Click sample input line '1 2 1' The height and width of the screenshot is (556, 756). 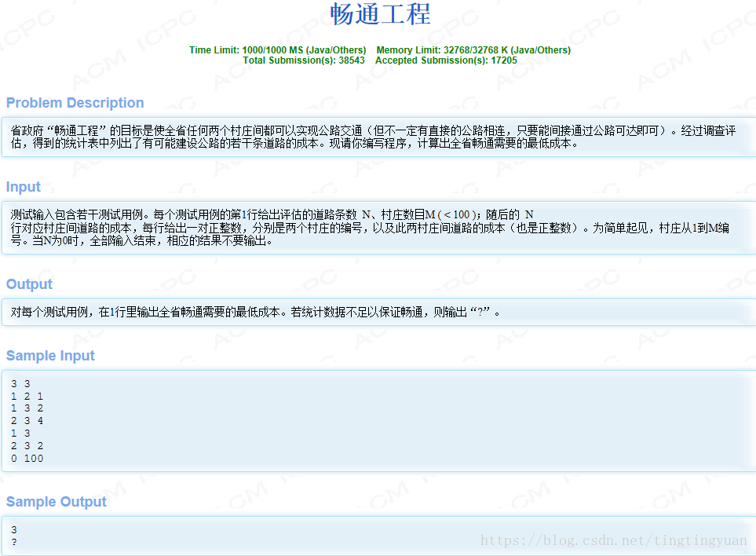(x=27, y=396)
